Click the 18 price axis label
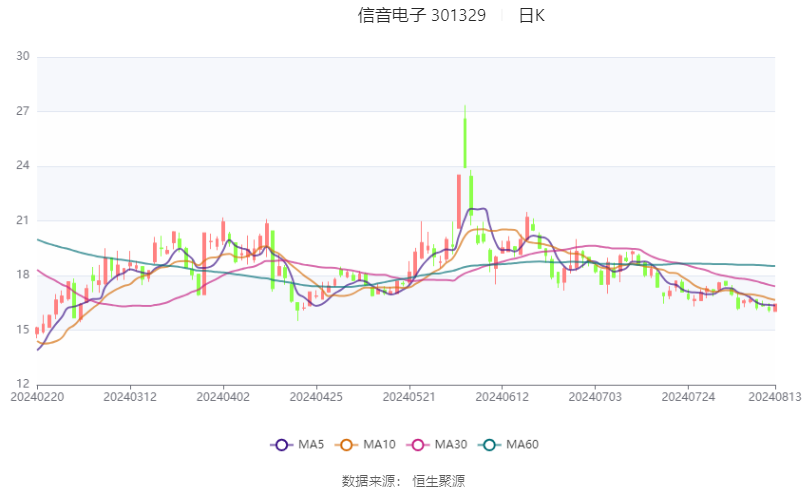This screenshot has height=491, width=807. coord(23,275)
